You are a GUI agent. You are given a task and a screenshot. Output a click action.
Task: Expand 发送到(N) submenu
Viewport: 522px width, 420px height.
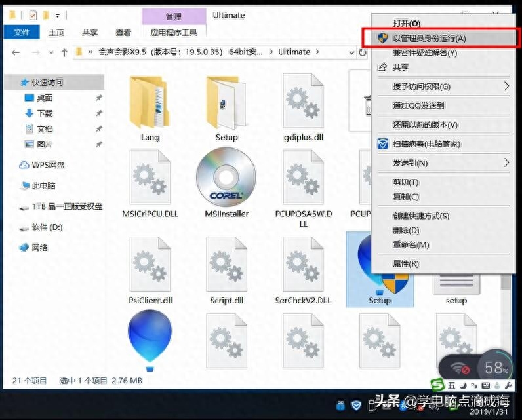443,163
